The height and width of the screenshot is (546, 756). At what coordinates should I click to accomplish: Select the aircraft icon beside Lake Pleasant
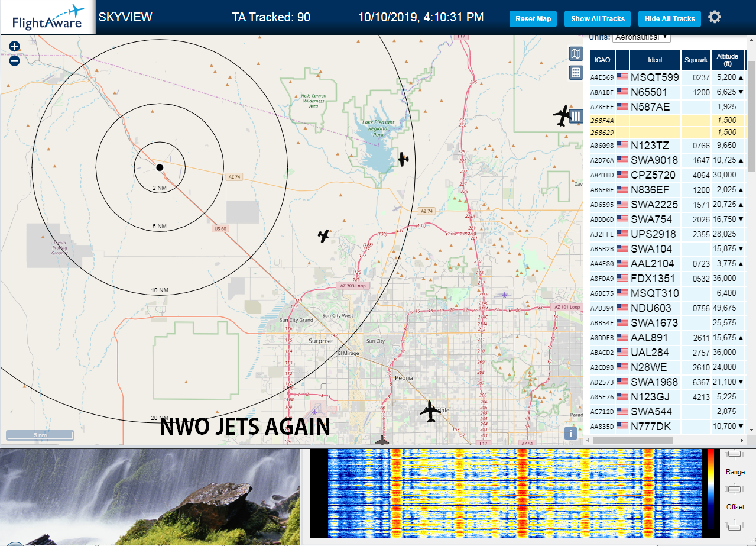point(403,159)
